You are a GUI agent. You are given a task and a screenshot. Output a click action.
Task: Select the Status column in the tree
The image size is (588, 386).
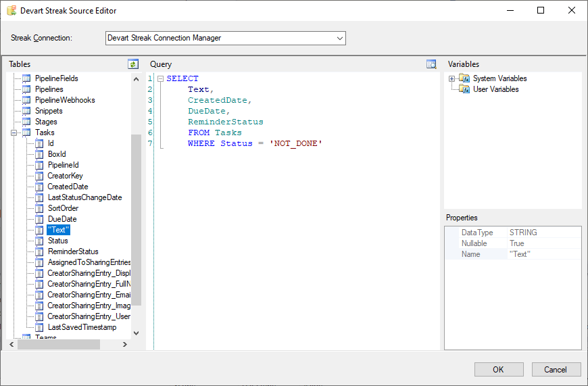pyautogui.click(x=57, y=241)
